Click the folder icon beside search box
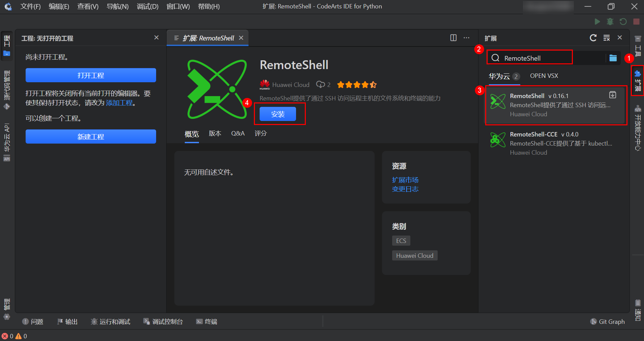 tap(613, 58)
